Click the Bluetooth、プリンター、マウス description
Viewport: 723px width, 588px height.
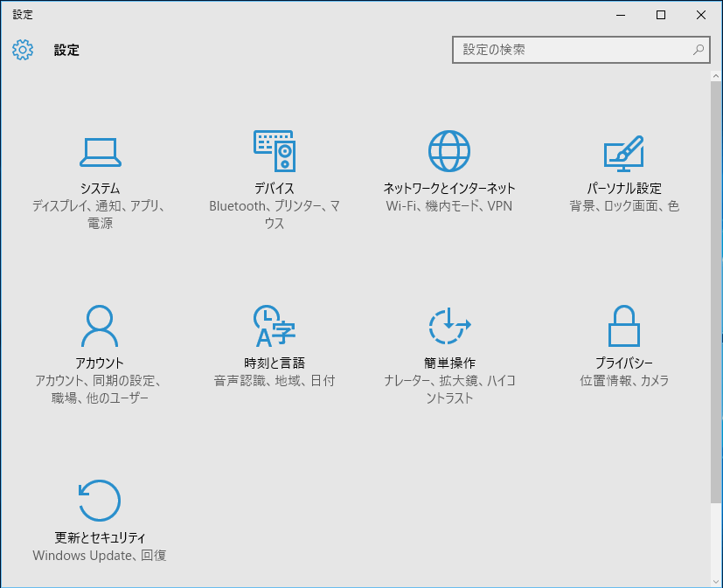tap(275, 215)
